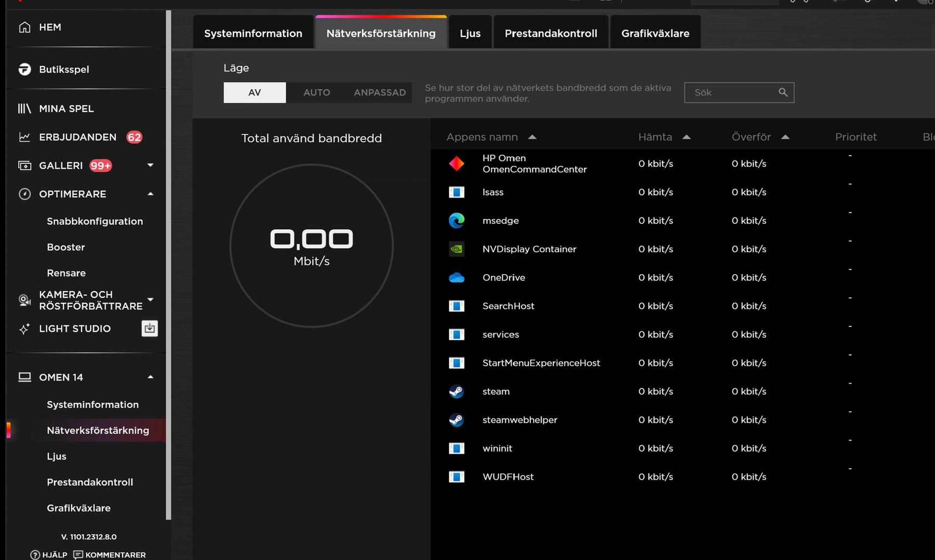Screen dimensions: 935x560
Task: Switch to the Systeminformation tab
Action: (x=253, y=32)
